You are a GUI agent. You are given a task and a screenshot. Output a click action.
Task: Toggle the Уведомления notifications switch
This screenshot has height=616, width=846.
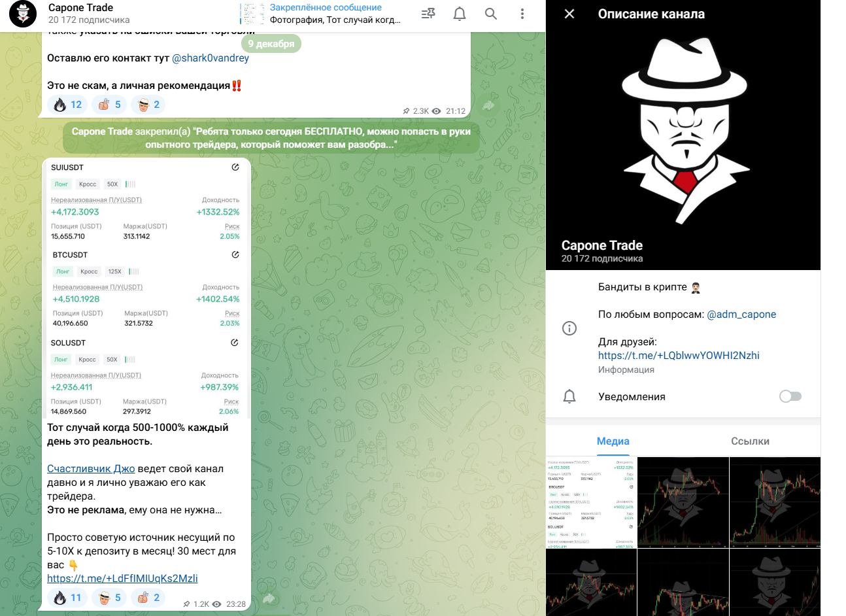[790, 396]
